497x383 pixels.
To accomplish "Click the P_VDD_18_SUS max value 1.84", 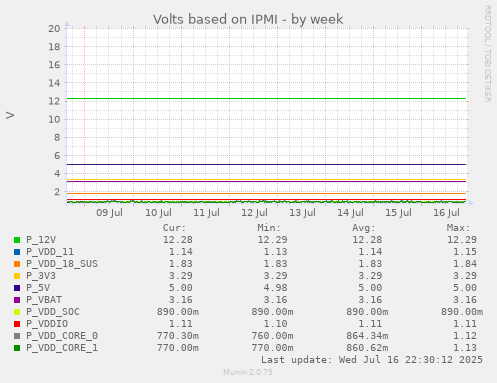I will point(465,264).
